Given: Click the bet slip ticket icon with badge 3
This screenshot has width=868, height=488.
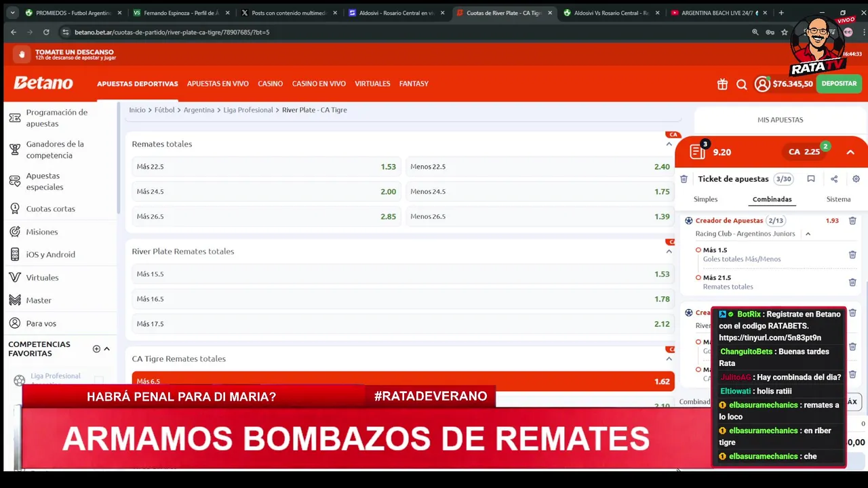Looking at the screenshot, I should [x=698, y=150].
